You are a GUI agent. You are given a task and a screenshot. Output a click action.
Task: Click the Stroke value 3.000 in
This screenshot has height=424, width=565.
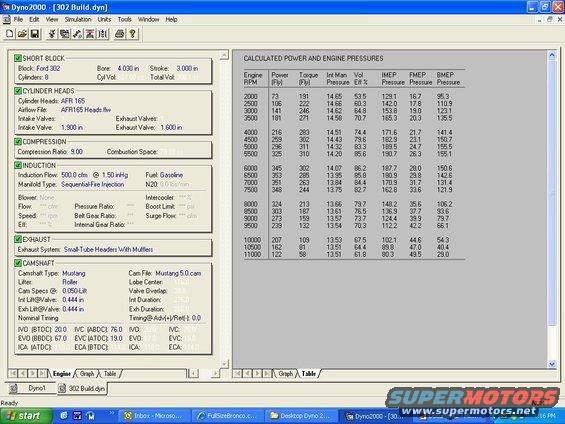coord(187,68)
